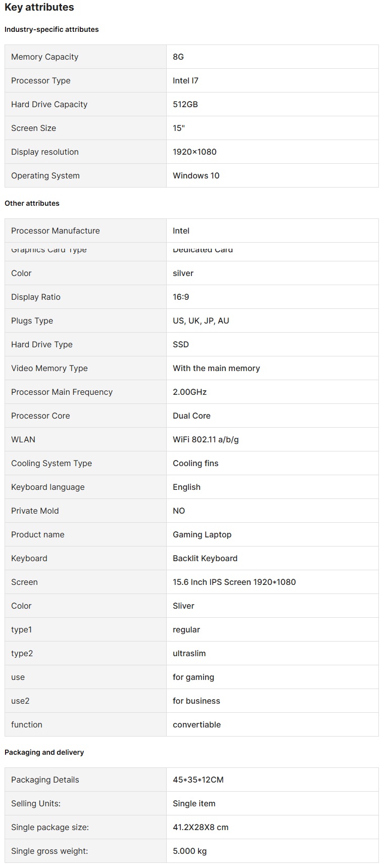
Task: Click the Plugs Type value US, UK, JP, AU
Action: 201,321
